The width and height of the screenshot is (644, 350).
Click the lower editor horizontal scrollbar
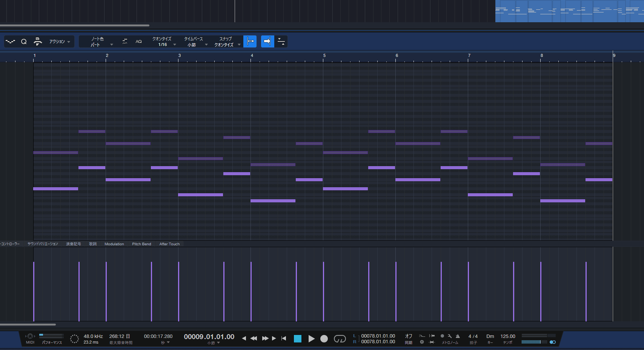[28, 324]
